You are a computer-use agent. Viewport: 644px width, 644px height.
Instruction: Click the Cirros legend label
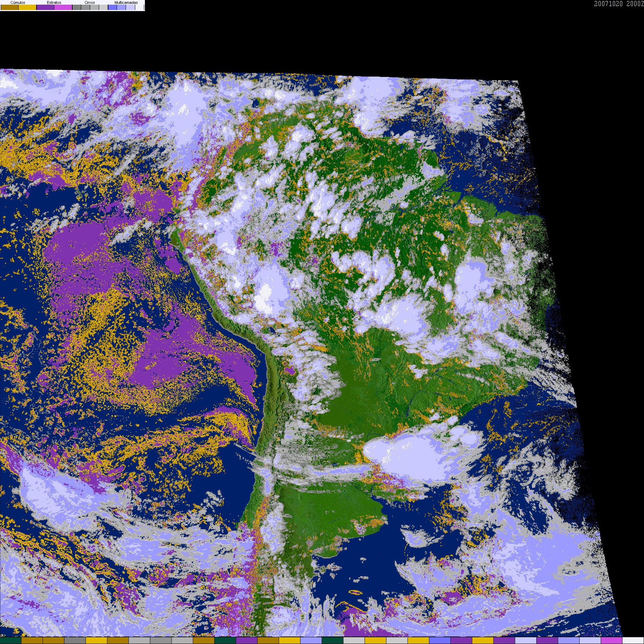coord(90,3)
